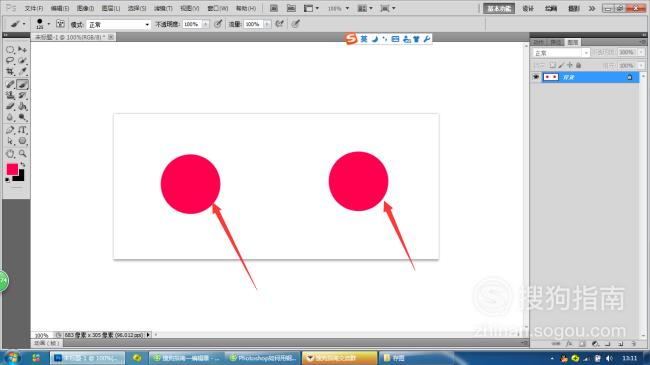The width and height of the screenshot is (650, 365).
Task: Open the 选择(S) menu
Action: click(x=137, y=8)
